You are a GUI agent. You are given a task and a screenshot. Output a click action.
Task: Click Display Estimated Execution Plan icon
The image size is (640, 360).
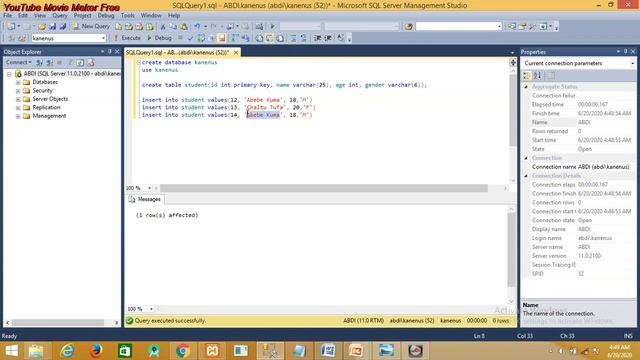(201, 38)
